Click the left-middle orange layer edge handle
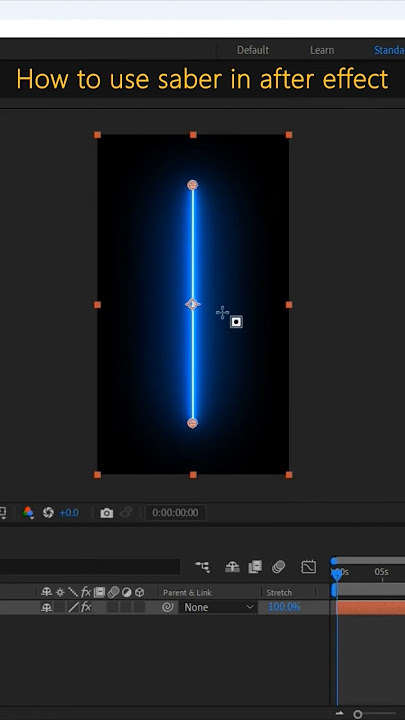The height and width of the screenshot is (720, 405). (x=97, y=305)
